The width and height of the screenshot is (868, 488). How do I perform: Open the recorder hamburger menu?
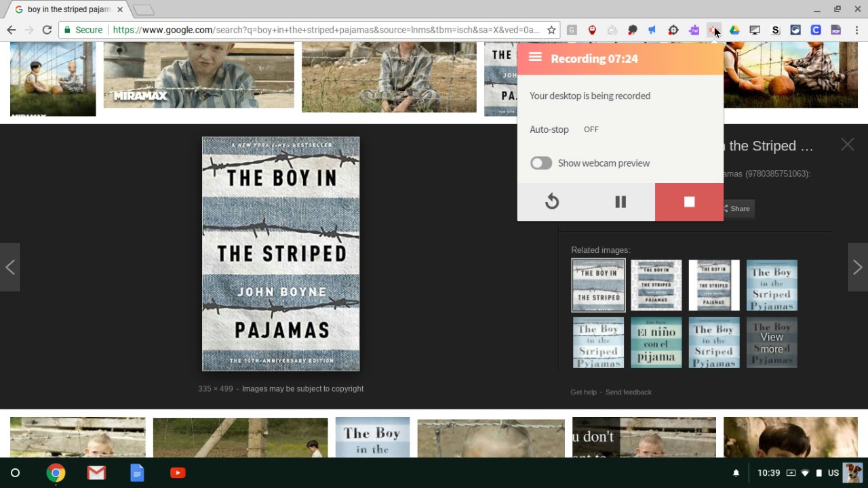(535, 58)
